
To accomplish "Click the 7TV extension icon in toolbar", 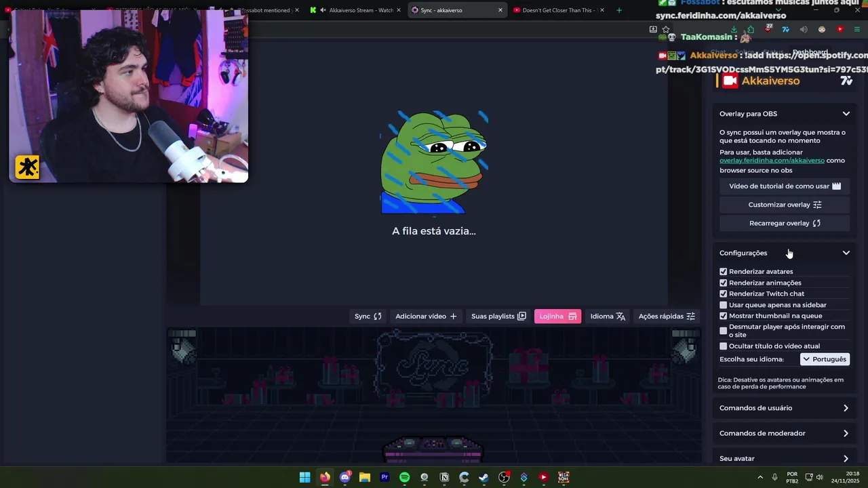I will pos(785,29).
